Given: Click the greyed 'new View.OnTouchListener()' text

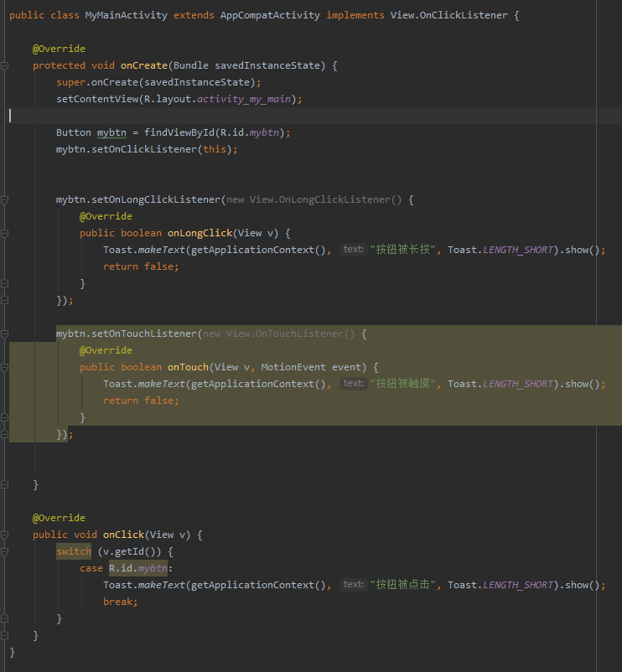Looking at the screenshot, I should 278,333.
